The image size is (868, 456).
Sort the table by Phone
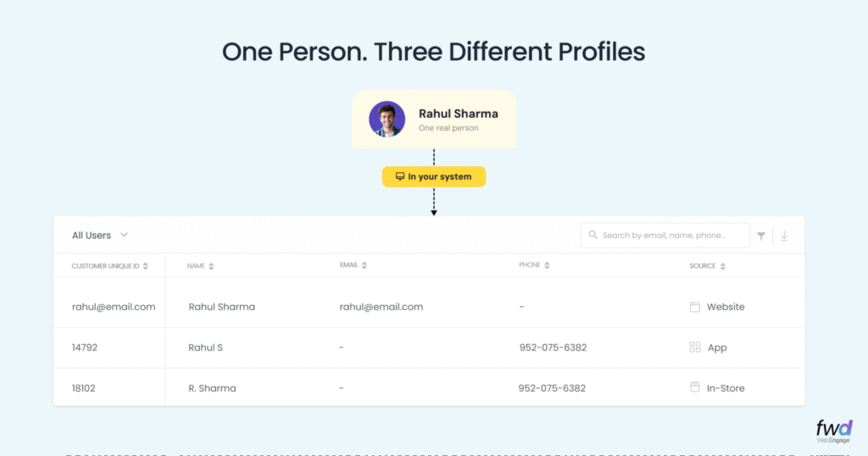click(x=547, y=266)
